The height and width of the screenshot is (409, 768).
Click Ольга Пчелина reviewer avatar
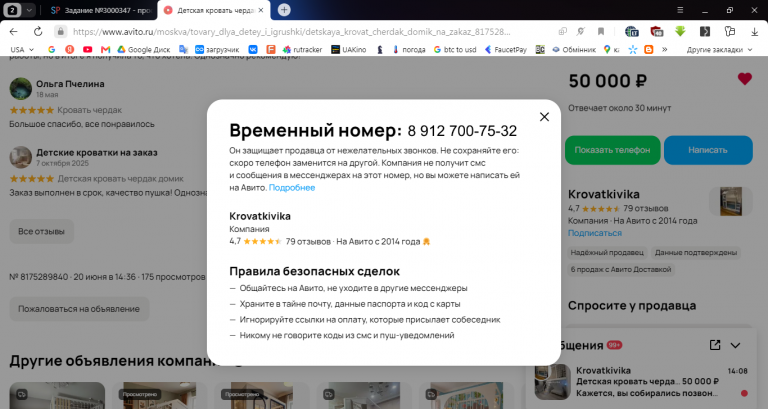(x=21, y=89)
